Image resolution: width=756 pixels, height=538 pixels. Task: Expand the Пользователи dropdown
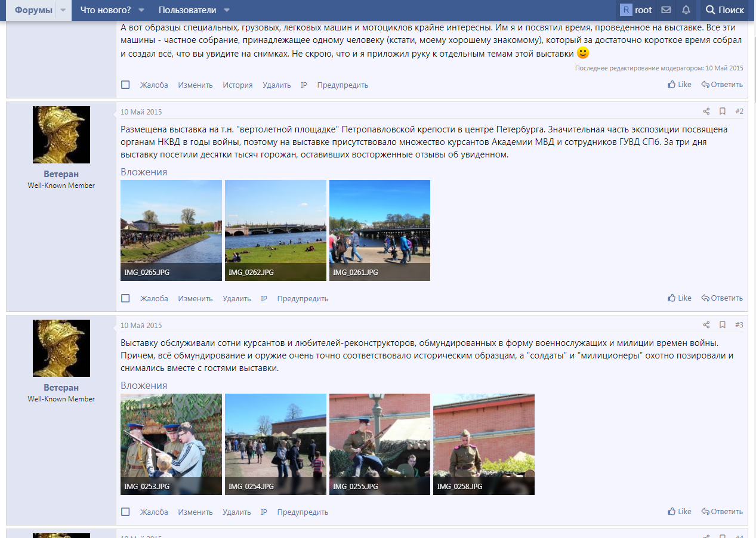click(227, 10)
